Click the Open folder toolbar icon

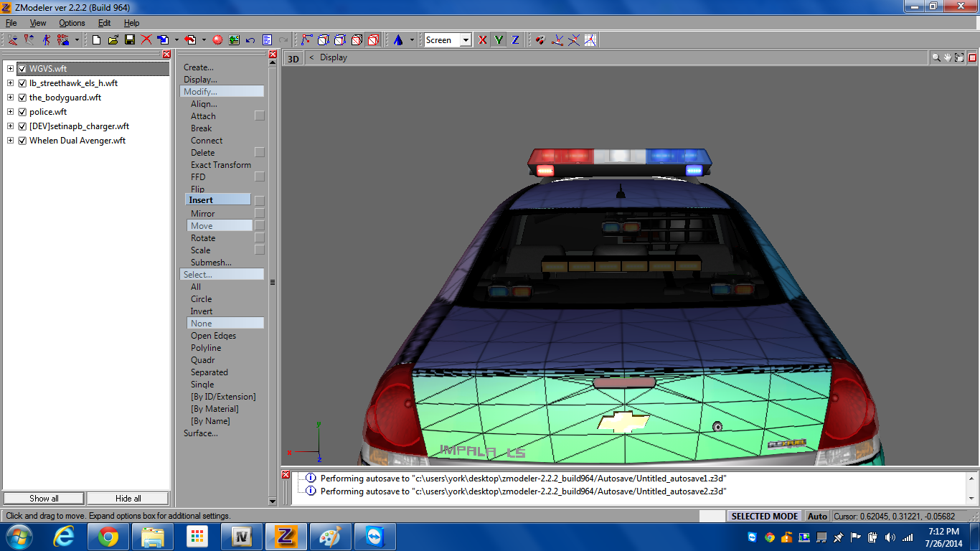pos(113,40)
